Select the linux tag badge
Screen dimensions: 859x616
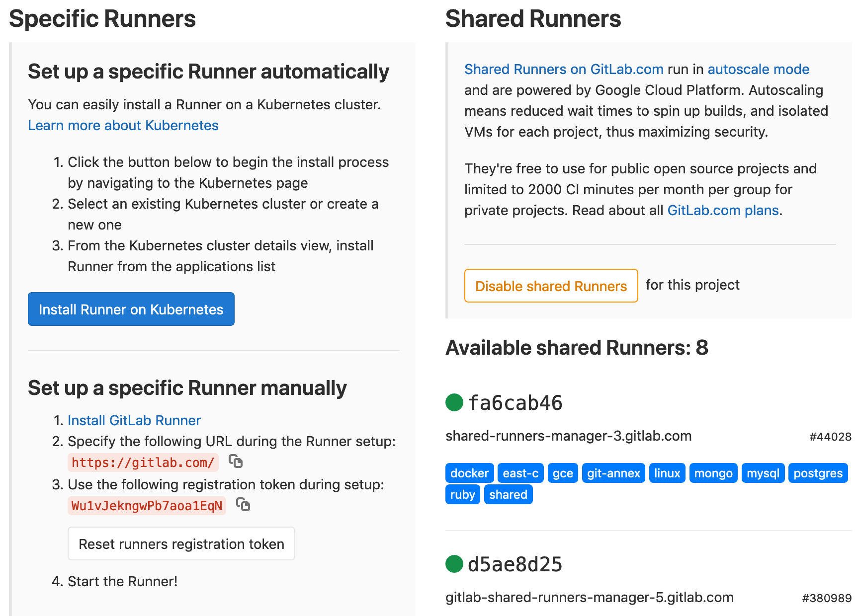tap(667, 473)
